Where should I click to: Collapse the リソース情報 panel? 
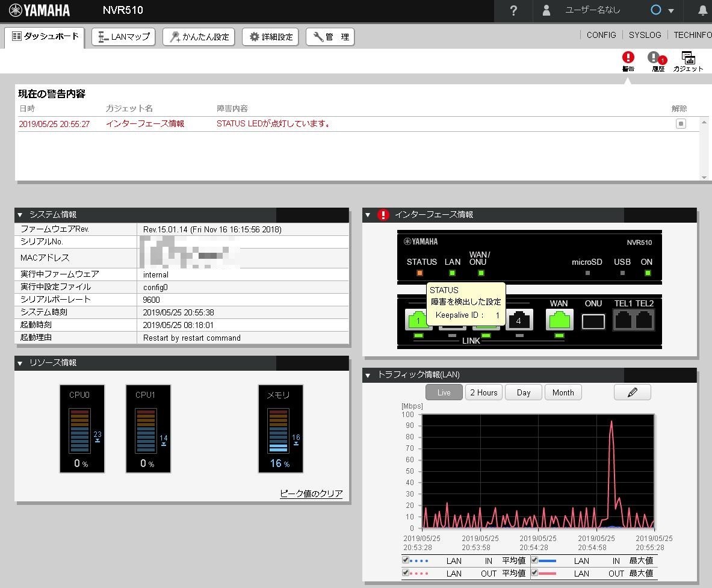[20, 364]
